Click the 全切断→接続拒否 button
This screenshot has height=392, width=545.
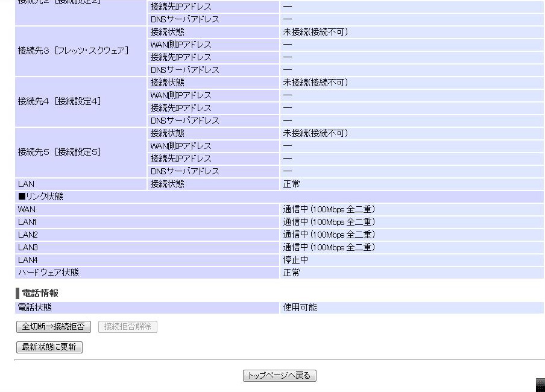point(53,327)
